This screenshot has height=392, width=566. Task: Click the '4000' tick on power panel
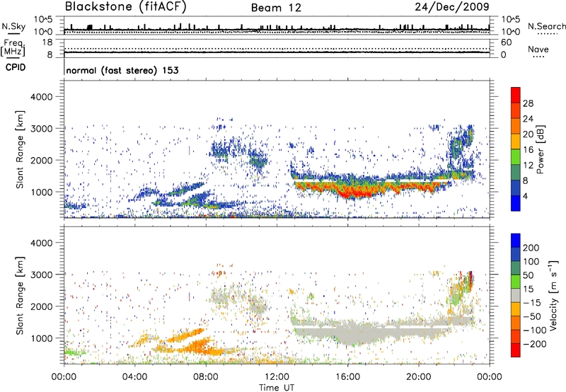41,97
